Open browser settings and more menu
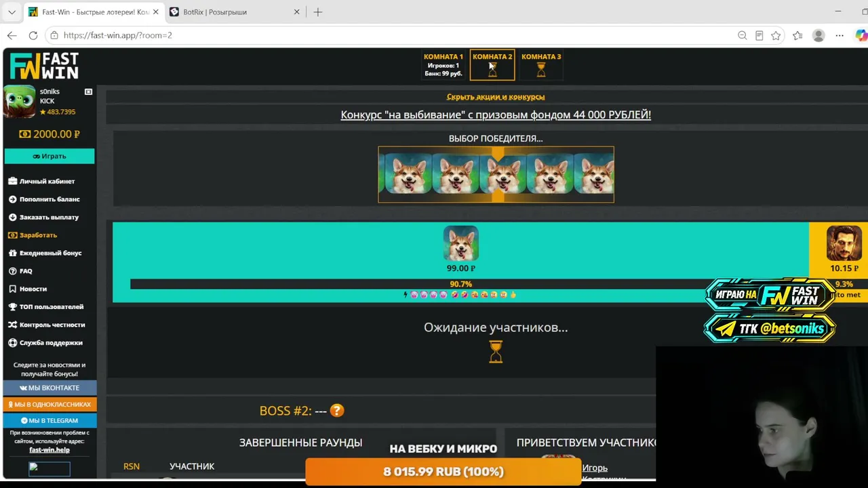 click(x=840, y=35)
